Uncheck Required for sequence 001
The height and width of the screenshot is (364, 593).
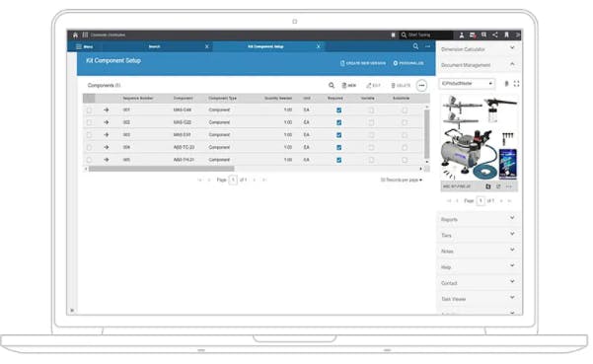338,110
